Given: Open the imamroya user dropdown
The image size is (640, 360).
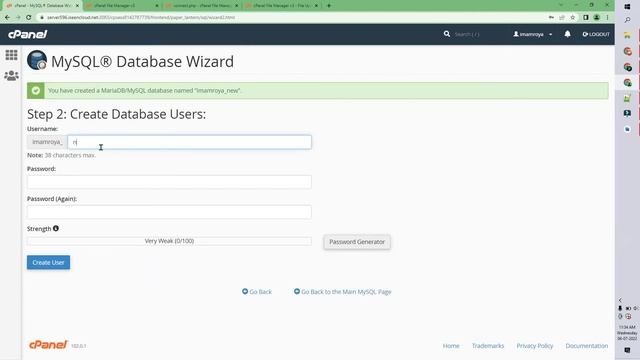Looking at the screenshot, I should tap(533, 34).
